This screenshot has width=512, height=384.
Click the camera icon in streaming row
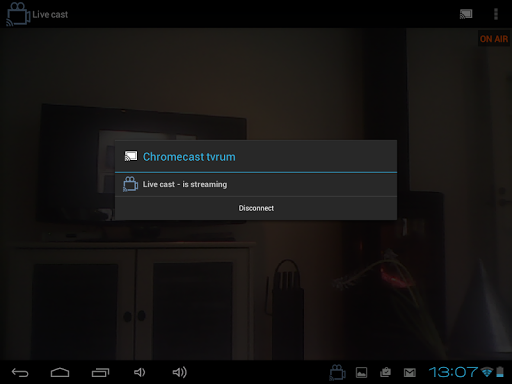click(130, 184)
